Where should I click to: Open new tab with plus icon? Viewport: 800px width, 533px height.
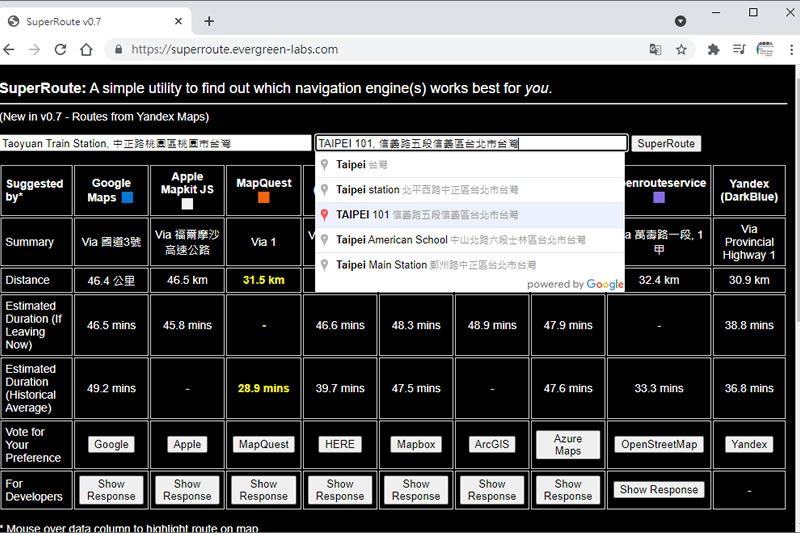point(209,21)
